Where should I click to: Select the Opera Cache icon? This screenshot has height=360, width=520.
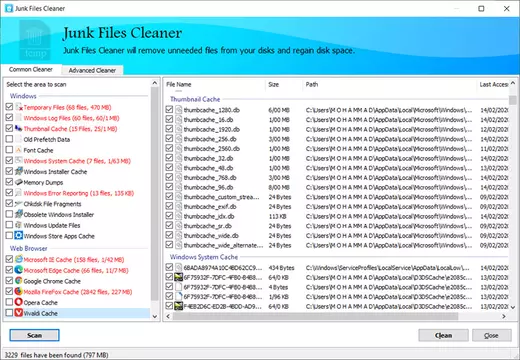pyautogui.click(x=19, y=302)
